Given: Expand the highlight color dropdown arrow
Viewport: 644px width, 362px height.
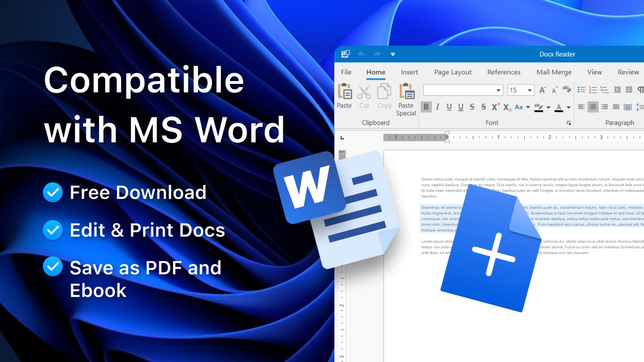Looking at the screenshot, I should click(548, 107).
